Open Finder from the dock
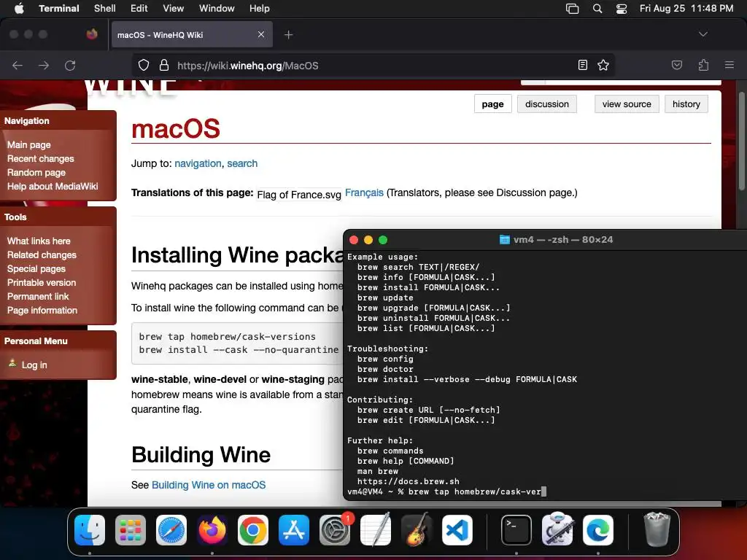Viewport: 747px width, 560px height. tap(90, 530)
